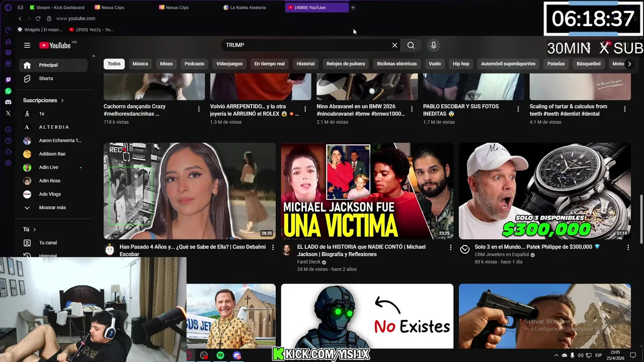Start voice search with microphone icon
This screenshot has width=644, height=362.
point(434,45)
